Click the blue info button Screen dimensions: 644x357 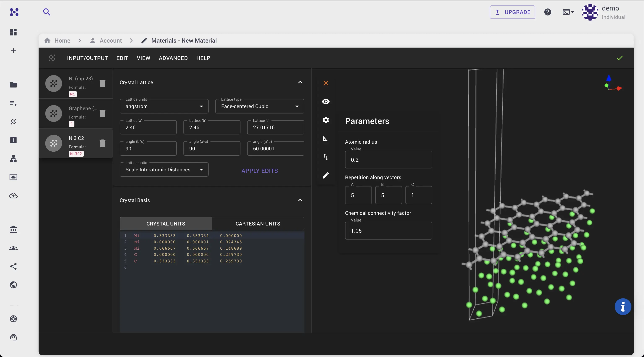pyautogui.click(x=623, y=307)
